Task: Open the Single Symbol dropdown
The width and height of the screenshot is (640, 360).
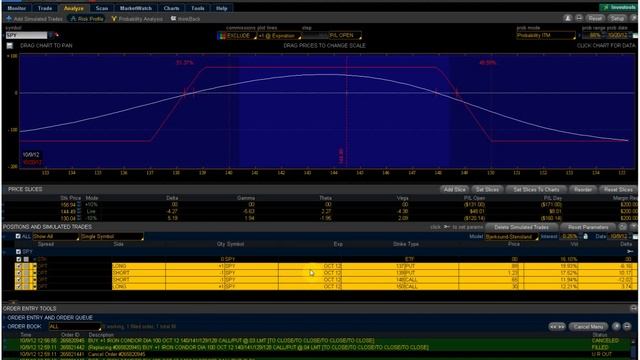Action: pyautogui.click(x=112, y=236)
